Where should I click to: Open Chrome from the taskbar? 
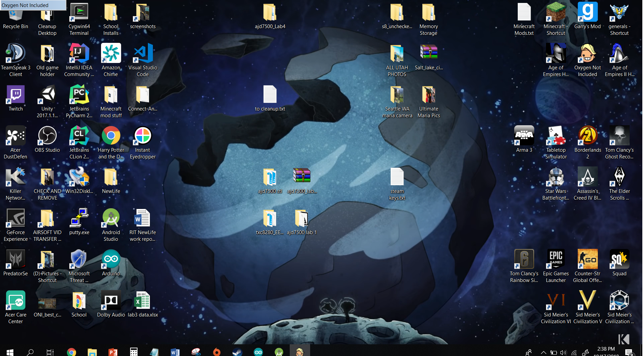pyautogui.click(x=71, y=352)
